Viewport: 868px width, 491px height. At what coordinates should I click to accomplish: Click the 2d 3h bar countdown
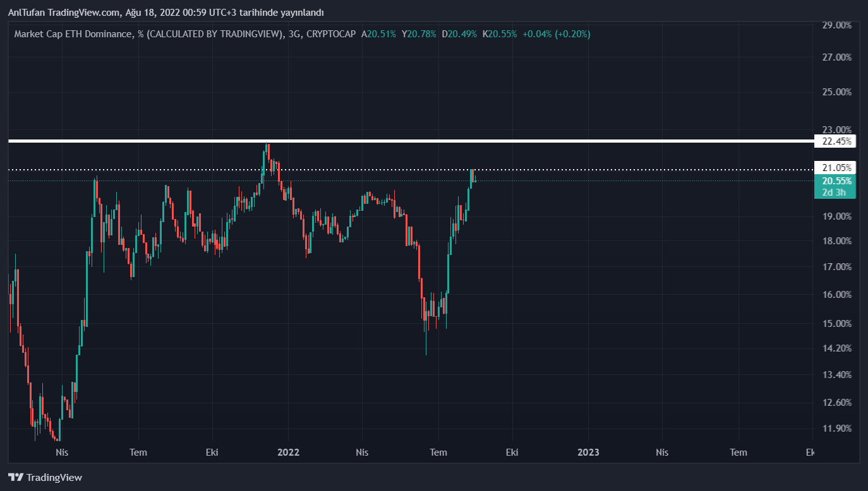click(835, 192)
